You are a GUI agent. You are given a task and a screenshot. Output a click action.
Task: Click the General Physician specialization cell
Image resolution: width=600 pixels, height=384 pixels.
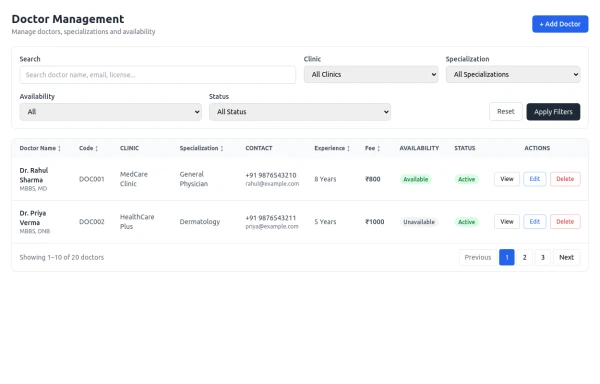(x=194, y=179)
